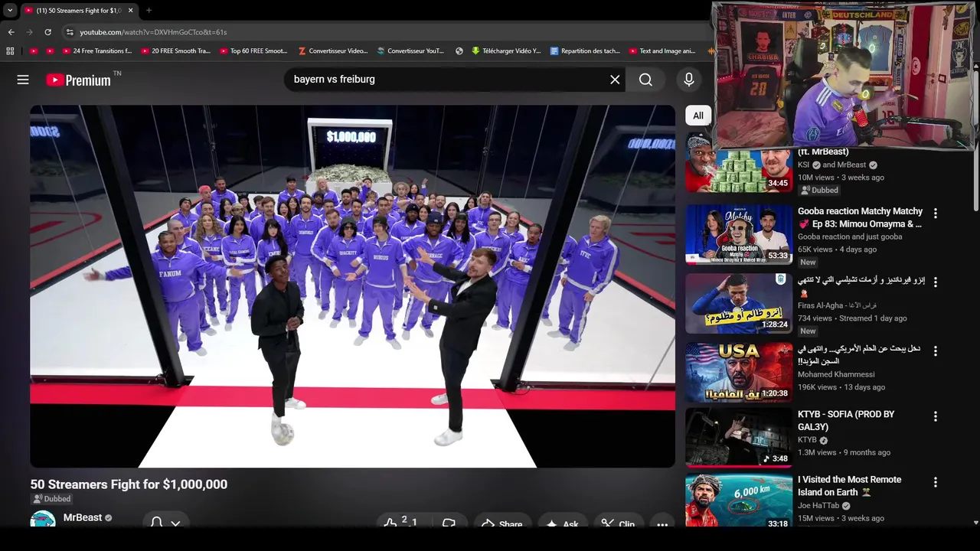Open the tab search dropdown arrow
This screenshot has width=980, height=551.
point(10,11)
